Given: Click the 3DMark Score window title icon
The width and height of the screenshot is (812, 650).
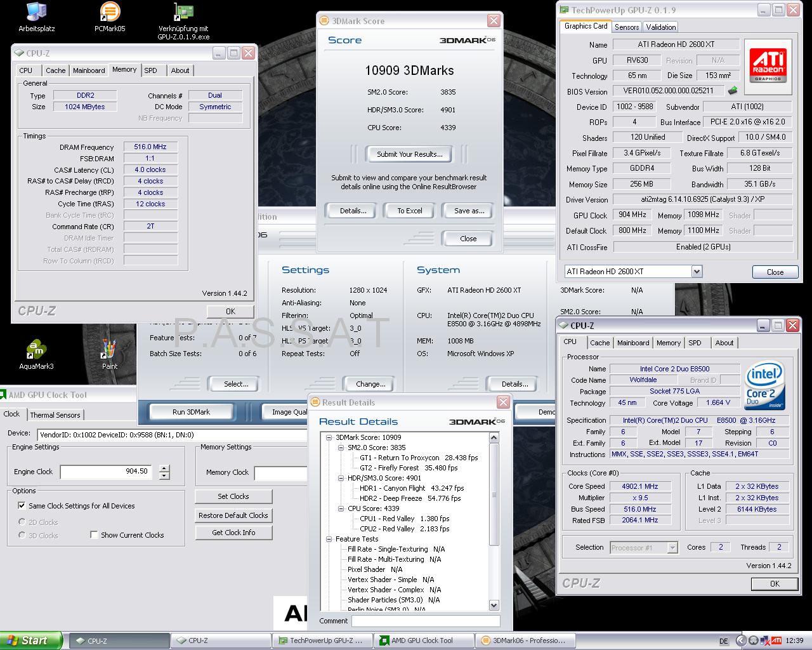Looking at the screenshot, I should coord(324,21).
